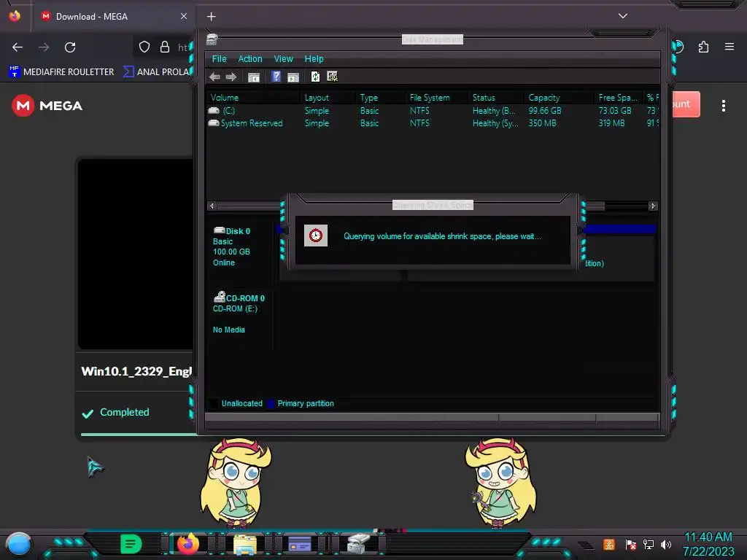Sort by the Type column header
The width and height of the screenshot is (747, 560).
click(x=381, y=98)
